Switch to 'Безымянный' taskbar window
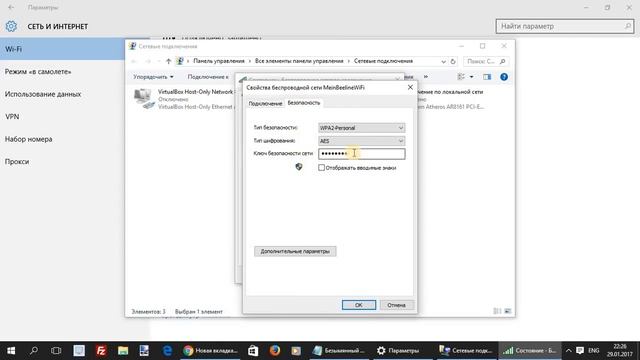640x360 pixels. pyautogui.click(x=339, y=351)
